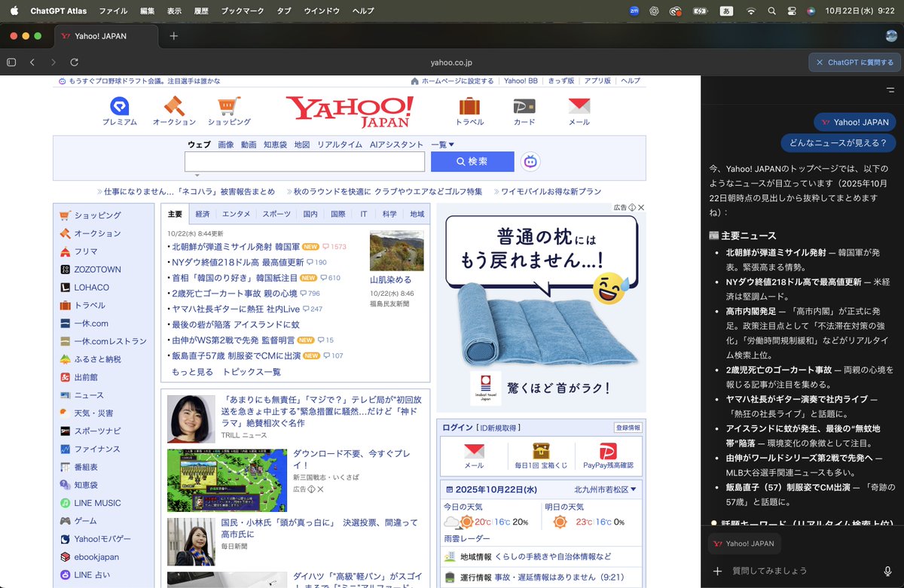Click the 検索 search button

point(472,161)
